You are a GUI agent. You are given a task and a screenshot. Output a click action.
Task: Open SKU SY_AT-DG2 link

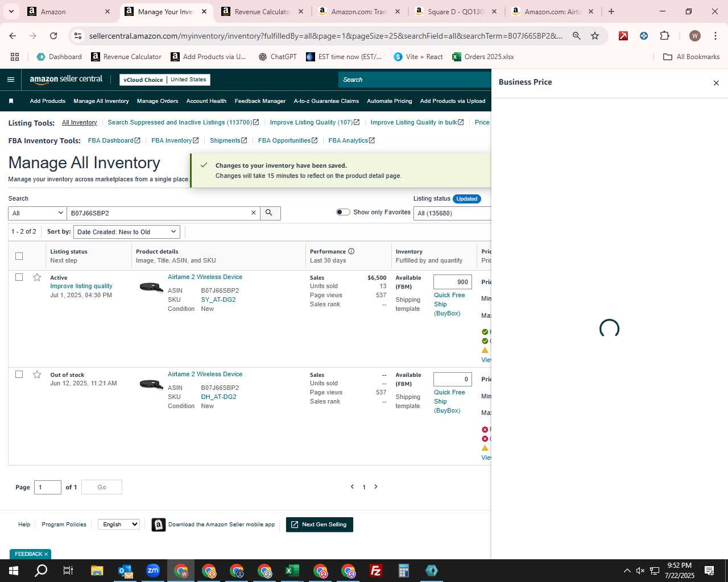[218, 300]
